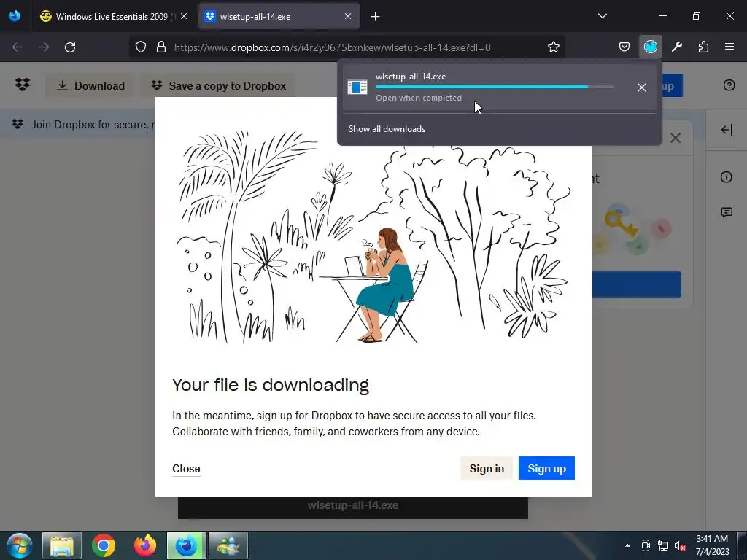Open tracking protection shield icon
The image size is (747, 560).
click(x=141, y=47)
